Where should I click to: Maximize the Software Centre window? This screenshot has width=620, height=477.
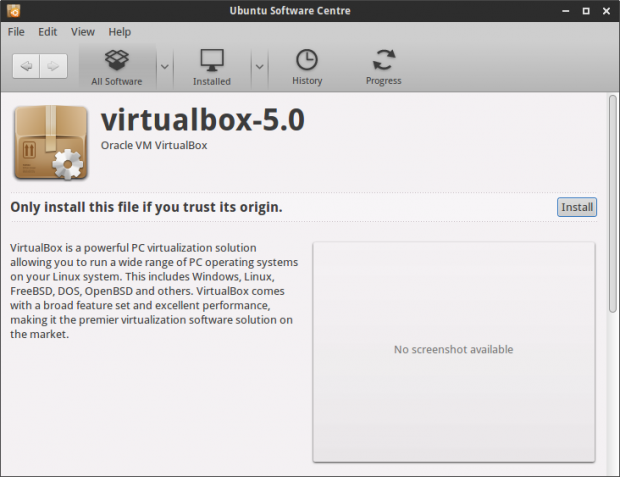pyautogui.click(x=586, y=11)
